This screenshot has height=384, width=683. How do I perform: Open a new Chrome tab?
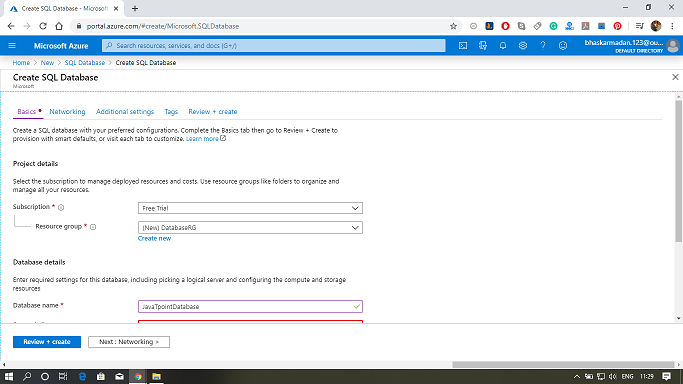[135, 8]
